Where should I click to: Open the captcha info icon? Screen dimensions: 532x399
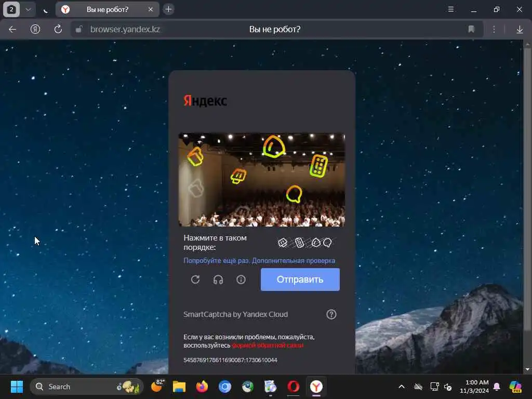(x=241, y=280)
